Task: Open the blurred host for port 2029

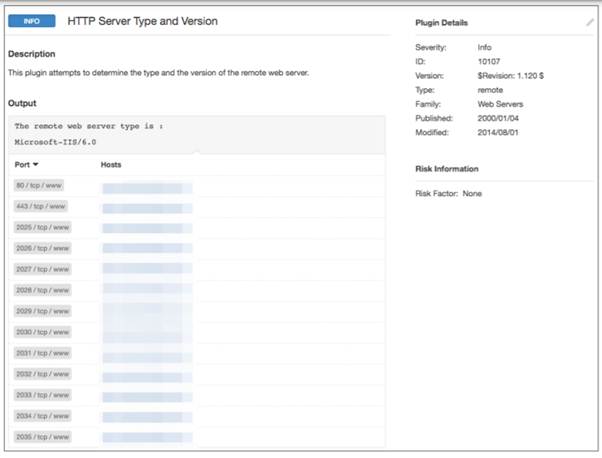Action: tap(147, 311)
